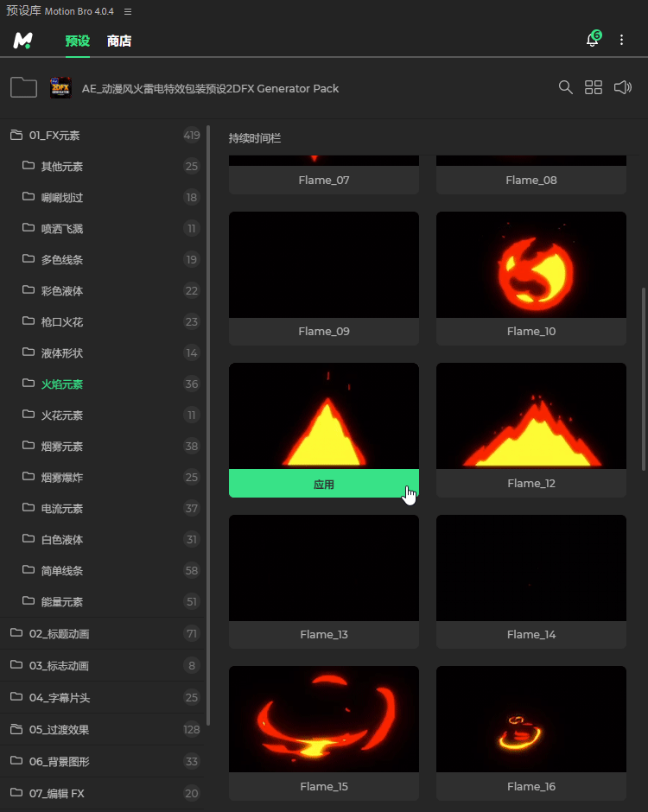Expand the 07_编辑 FX folder

pyautogui.click(x=104, y=793)
